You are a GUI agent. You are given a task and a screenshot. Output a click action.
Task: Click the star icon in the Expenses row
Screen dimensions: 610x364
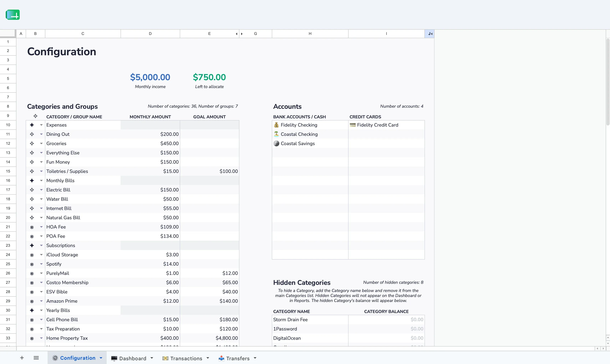click(x=32, y=125)
